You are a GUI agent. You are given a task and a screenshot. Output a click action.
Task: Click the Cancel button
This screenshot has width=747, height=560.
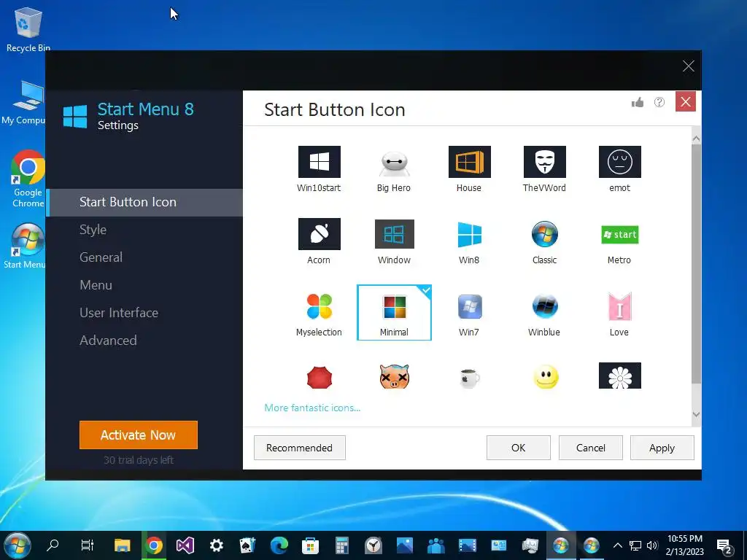[x=591, y=448]
